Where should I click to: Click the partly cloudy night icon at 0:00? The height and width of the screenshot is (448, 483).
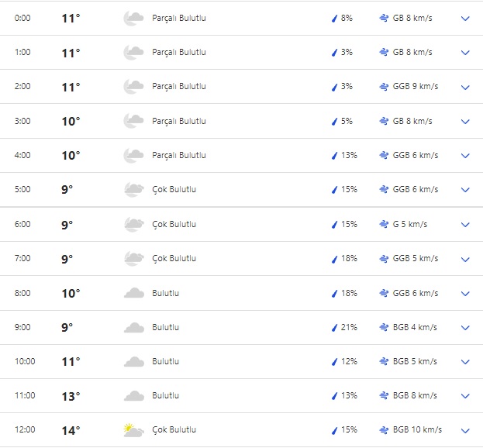133,18
